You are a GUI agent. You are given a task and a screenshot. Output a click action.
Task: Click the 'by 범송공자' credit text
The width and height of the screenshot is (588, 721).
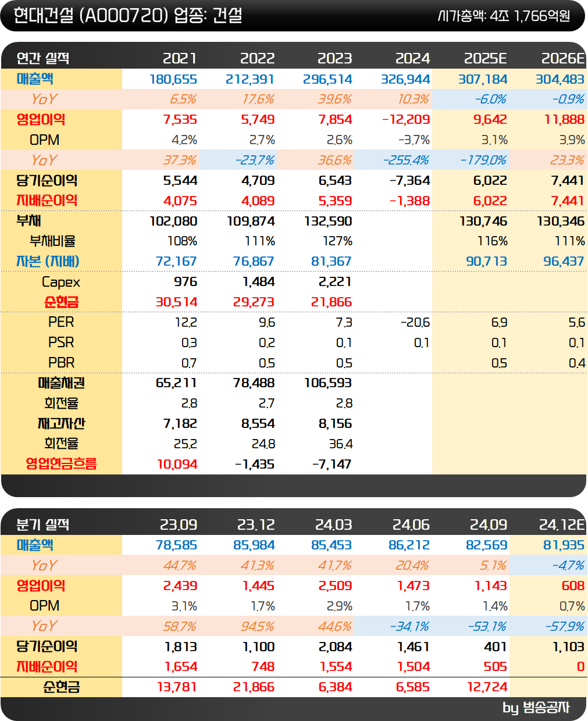[x=536, y=708]
